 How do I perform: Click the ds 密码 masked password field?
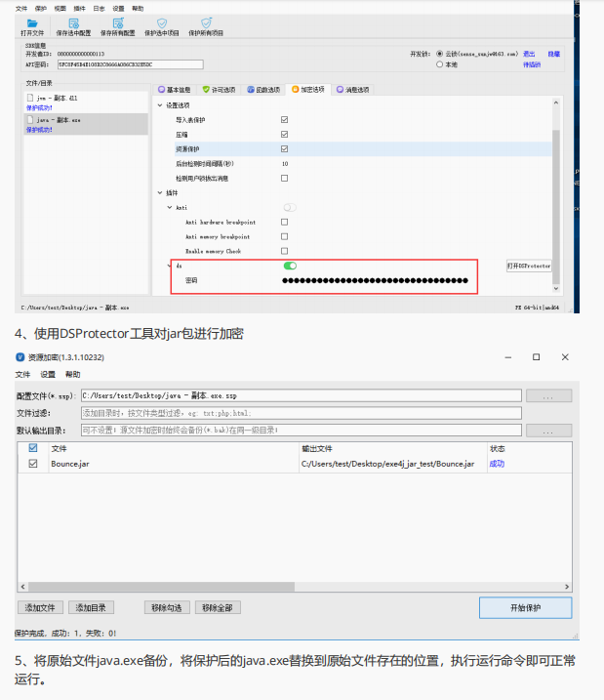[x=375, y=280]
